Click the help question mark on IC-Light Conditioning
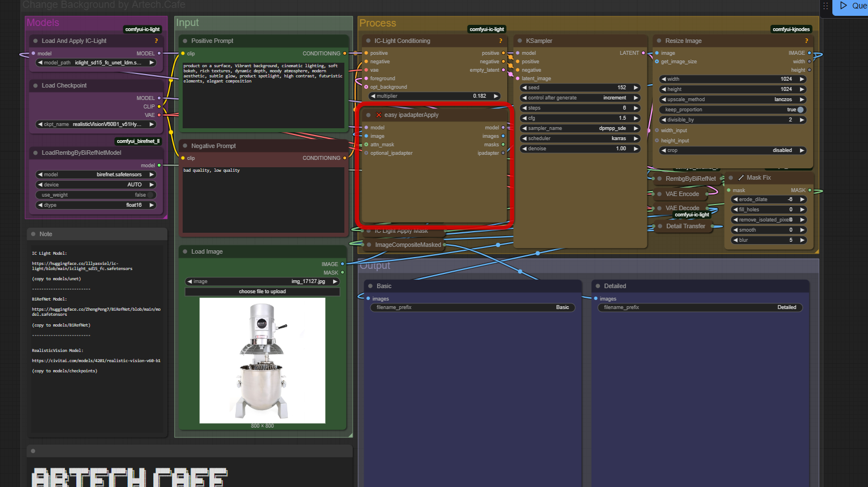 tap(500, 41)
